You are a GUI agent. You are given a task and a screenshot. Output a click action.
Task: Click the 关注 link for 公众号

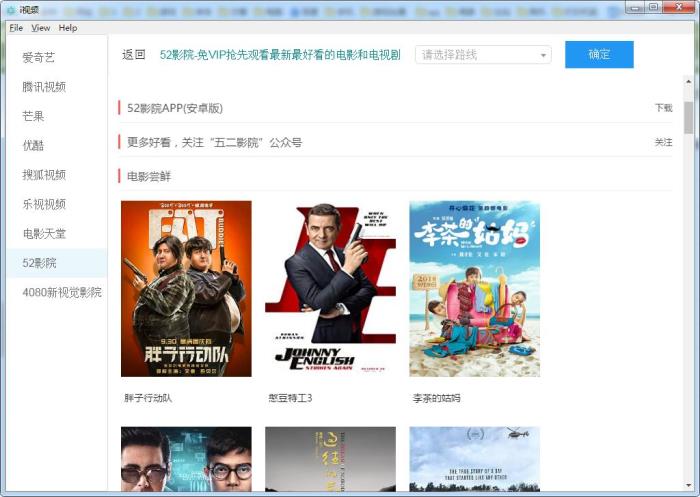pos(663,142)
